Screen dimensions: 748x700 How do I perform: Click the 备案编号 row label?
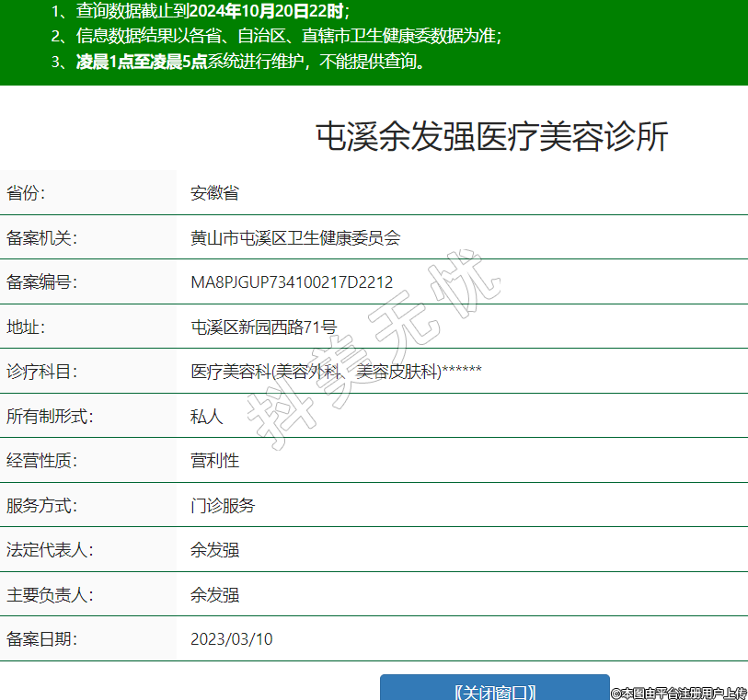[42, 282]
